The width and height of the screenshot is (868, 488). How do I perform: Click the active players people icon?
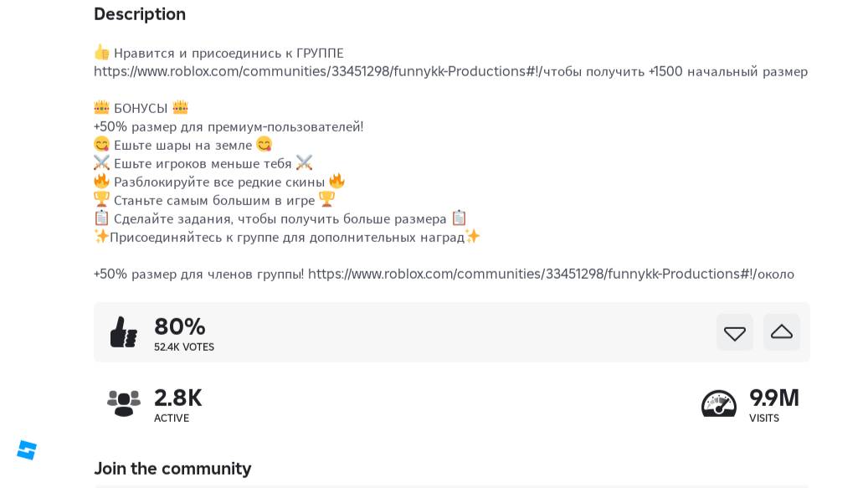pos(124,403)
